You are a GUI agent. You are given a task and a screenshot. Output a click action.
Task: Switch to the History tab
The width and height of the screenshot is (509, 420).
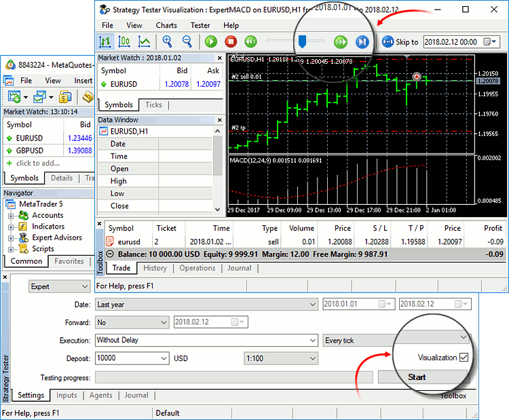tap(155, 268)
